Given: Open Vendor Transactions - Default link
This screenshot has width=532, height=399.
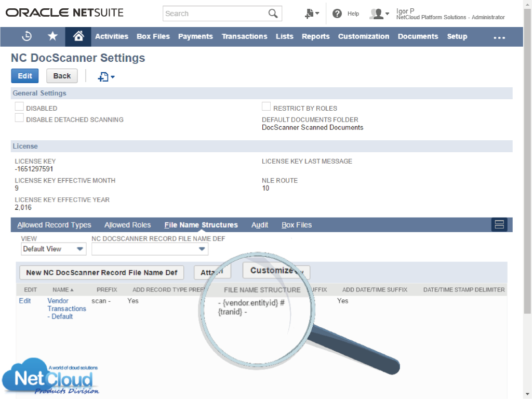Looking at the screenshot, I should pos(66,309).
